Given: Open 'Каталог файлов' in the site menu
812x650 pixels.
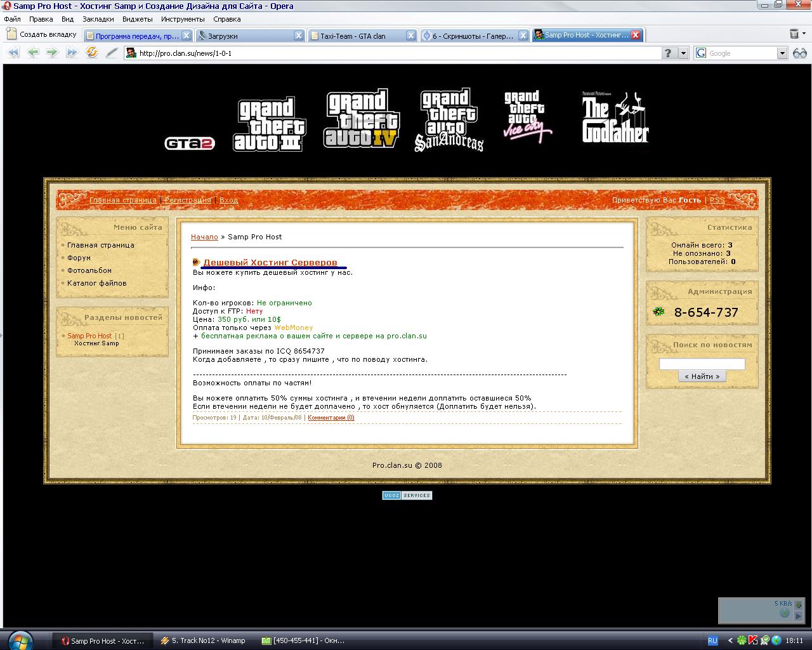Looking at the screenshot, I should tap(97, 283).
